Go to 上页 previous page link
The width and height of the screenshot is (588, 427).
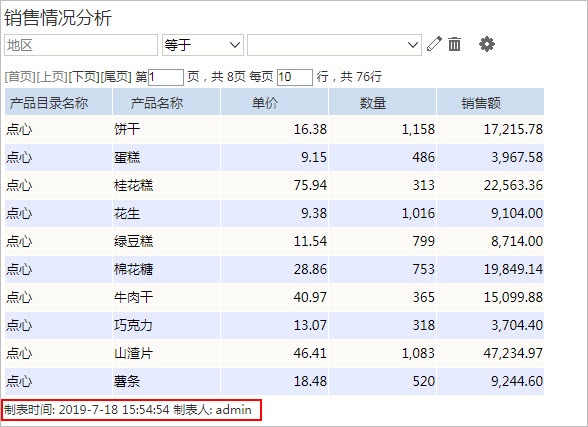click(x=52, y=77)
